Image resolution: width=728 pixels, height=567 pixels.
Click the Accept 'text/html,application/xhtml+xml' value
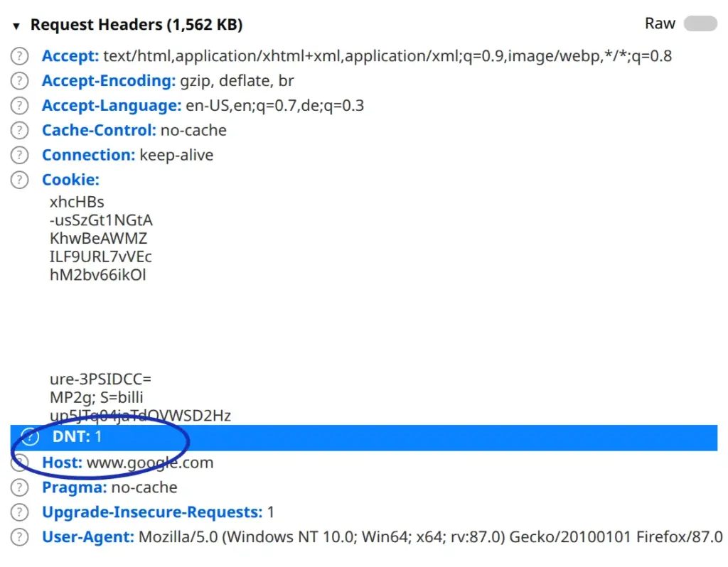(x=387, y=56)
